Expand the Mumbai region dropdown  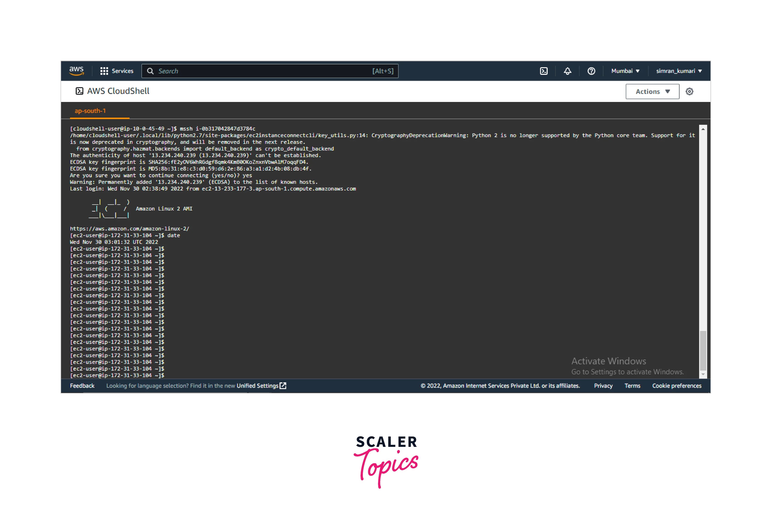point(625,71)
